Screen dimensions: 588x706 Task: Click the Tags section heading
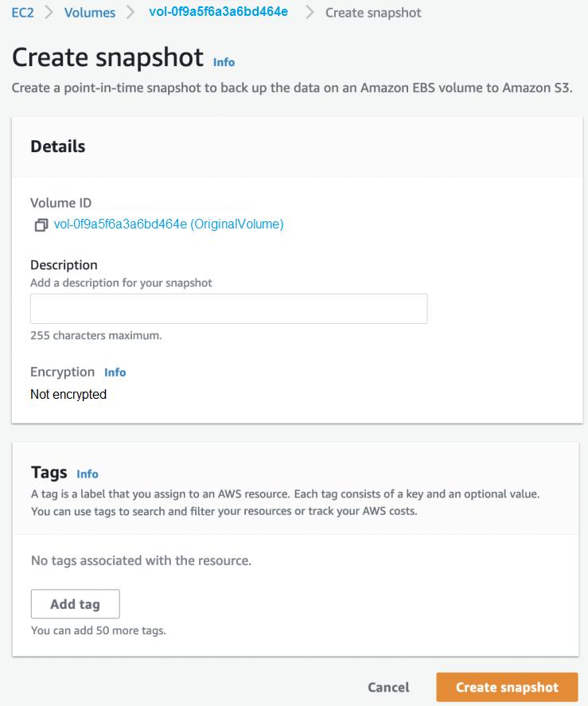point(49,473)
